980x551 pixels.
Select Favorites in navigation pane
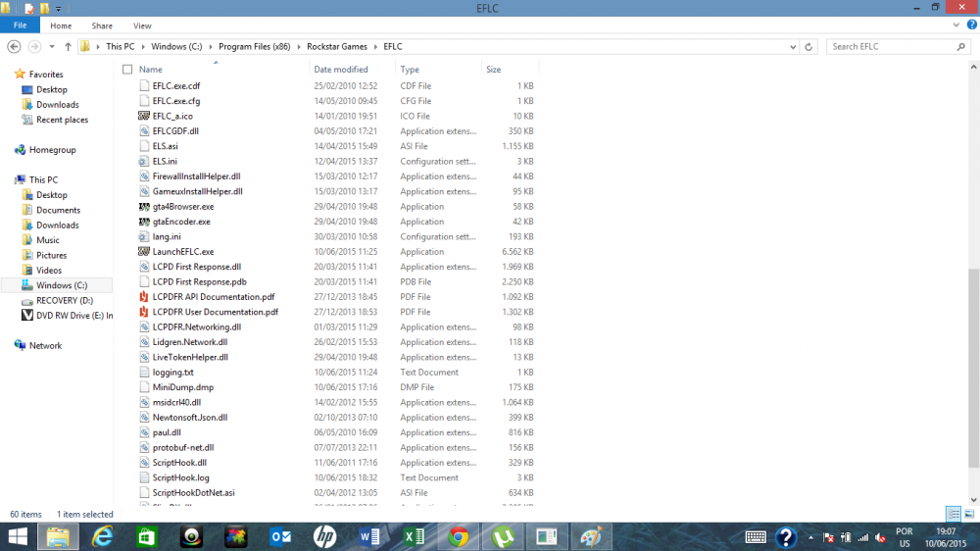coord(46,75)
